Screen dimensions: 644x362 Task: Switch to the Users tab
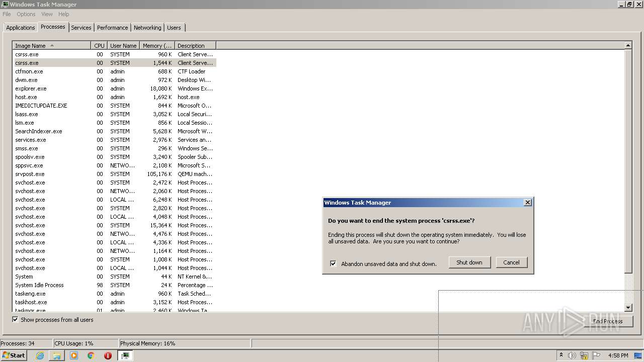174,28
